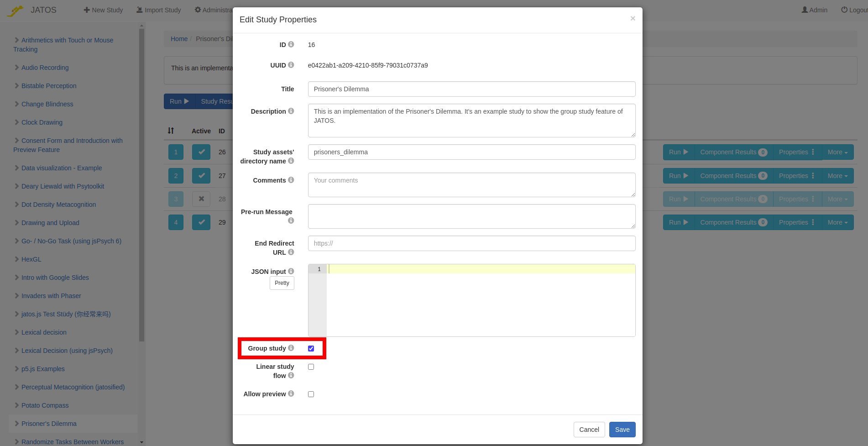Open Drawing and Upload study
Screen dimensions: 868x446
[x=50, y=223]
